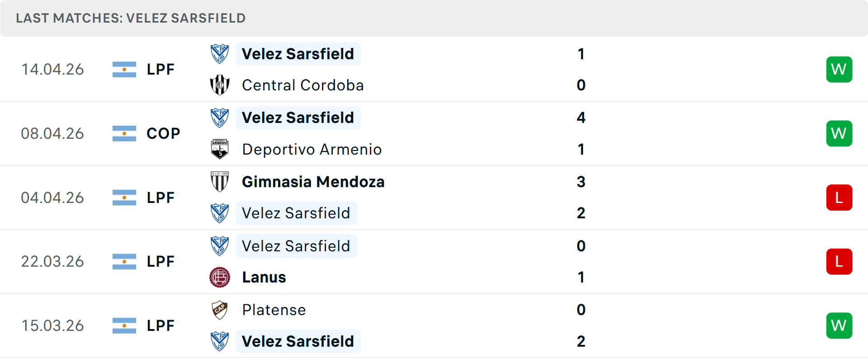Viewport: 868px width, 358px height.
Task: Click the Gimnasia Mendoza striped crest
Action: (x=220, y=182)
